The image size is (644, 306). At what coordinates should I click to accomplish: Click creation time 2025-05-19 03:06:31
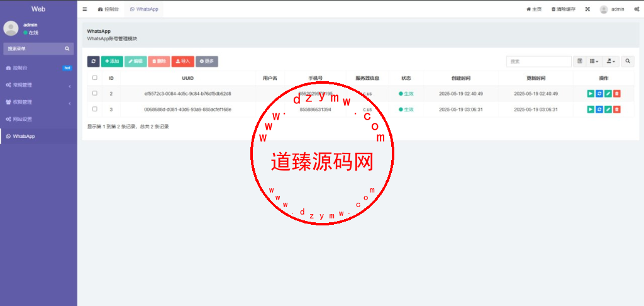point(461,110)
